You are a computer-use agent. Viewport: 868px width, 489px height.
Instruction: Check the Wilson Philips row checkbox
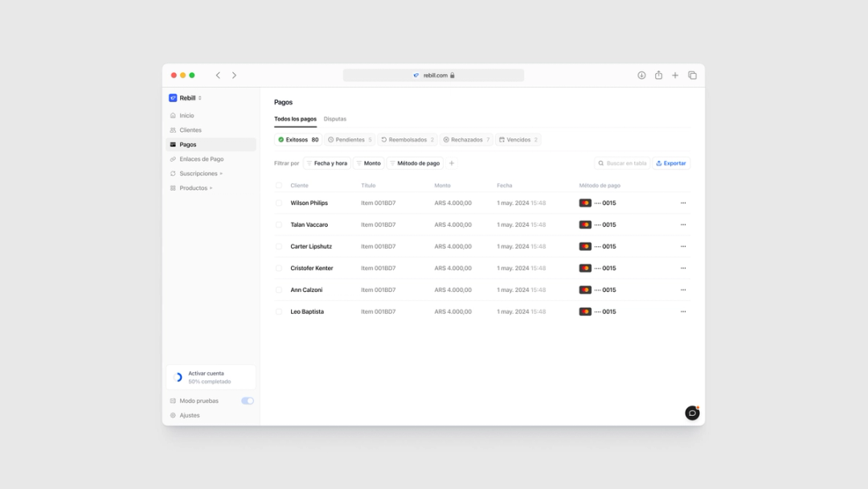[x=279, y=203]
